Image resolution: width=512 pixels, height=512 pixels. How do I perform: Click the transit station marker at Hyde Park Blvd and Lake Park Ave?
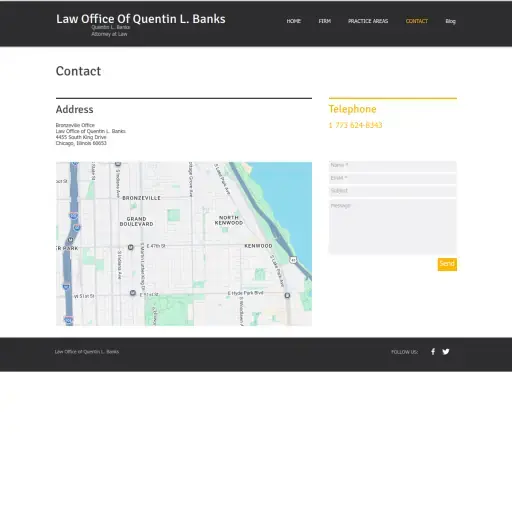click(x=287, y=295)
